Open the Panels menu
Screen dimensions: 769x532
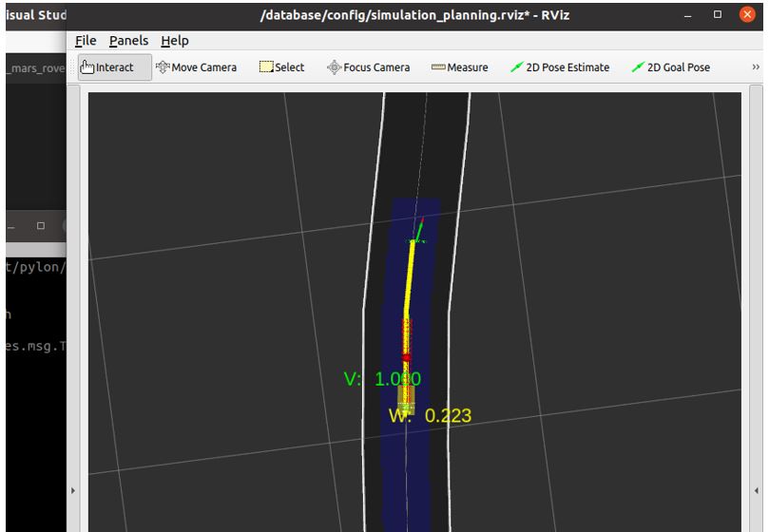tap(128, 41)
